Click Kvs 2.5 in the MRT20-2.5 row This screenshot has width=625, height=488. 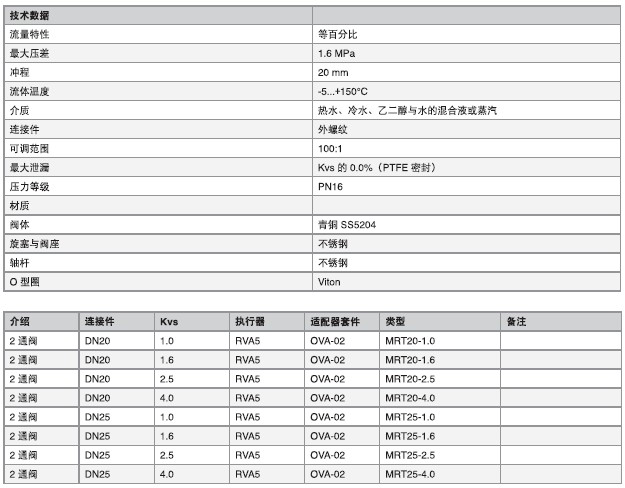[x=167, y=379]
